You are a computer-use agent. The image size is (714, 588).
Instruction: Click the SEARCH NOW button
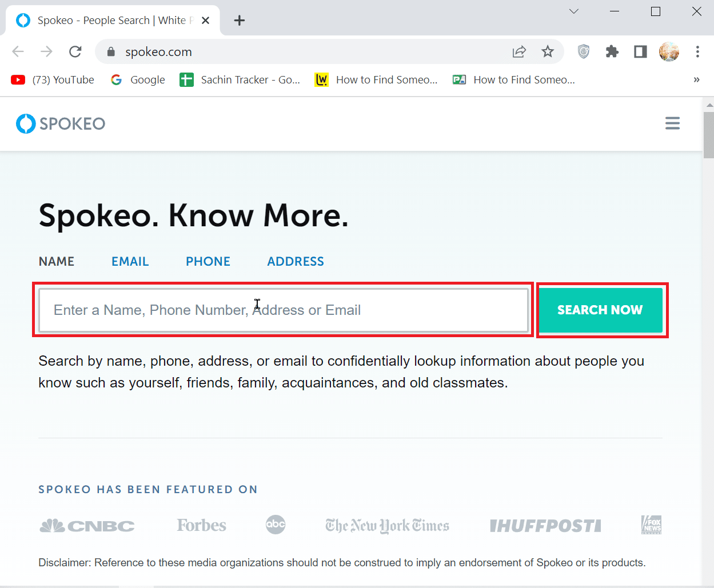pos(600,310)
